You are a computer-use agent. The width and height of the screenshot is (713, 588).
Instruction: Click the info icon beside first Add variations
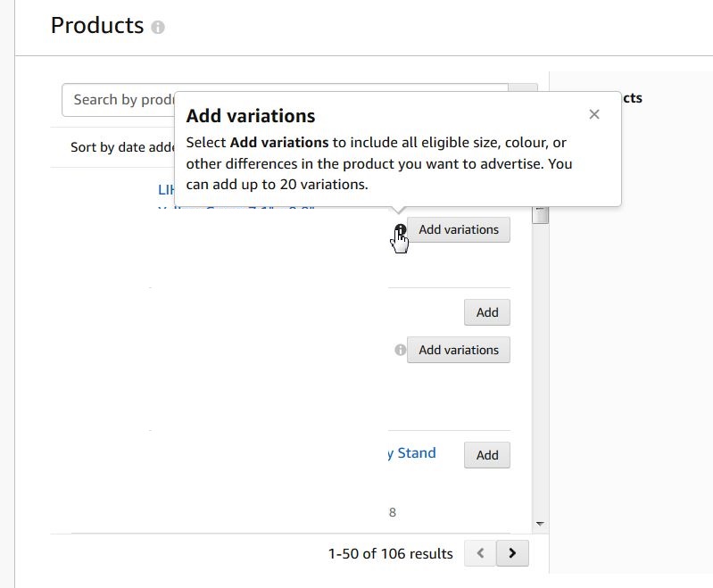click(401, 230)
